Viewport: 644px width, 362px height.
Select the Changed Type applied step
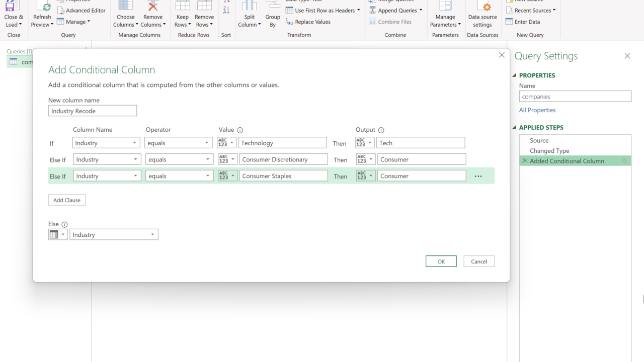[549, 151]
